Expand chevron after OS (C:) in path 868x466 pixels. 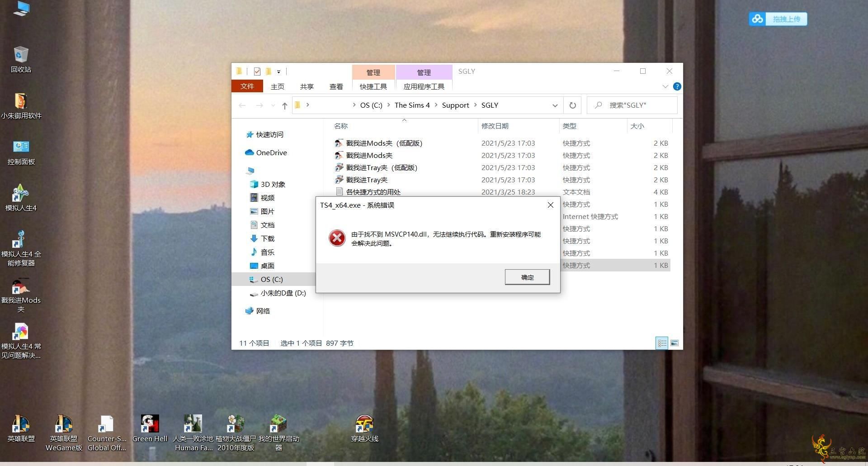[x=388, y=105]
